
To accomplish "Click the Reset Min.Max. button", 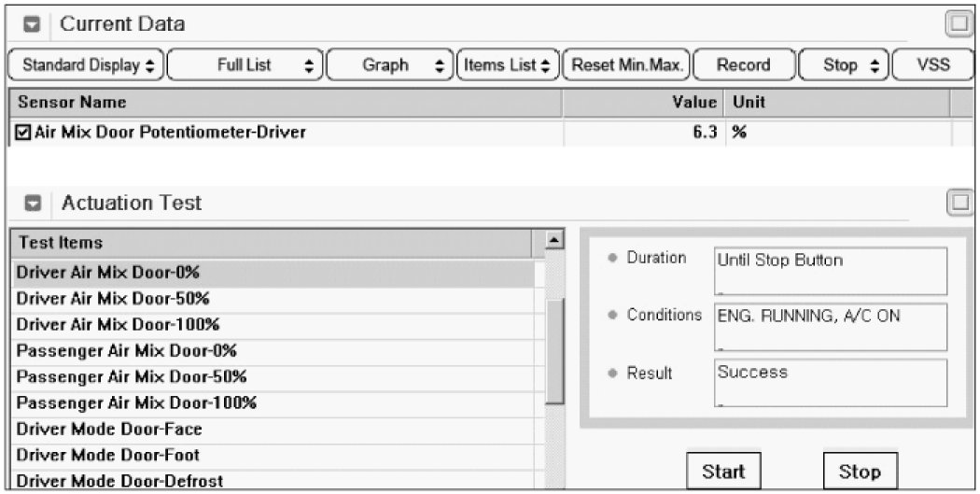I will pos(628,65).
